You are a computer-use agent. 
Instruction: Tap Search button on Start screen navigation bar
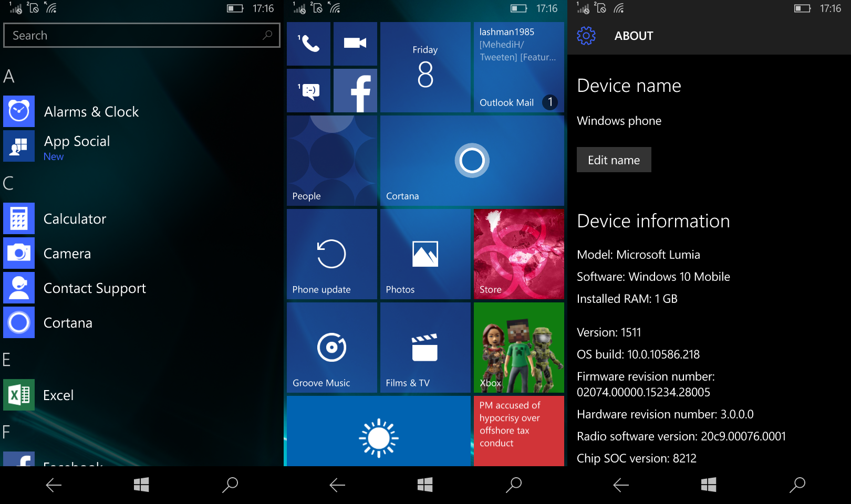point(514,485)
